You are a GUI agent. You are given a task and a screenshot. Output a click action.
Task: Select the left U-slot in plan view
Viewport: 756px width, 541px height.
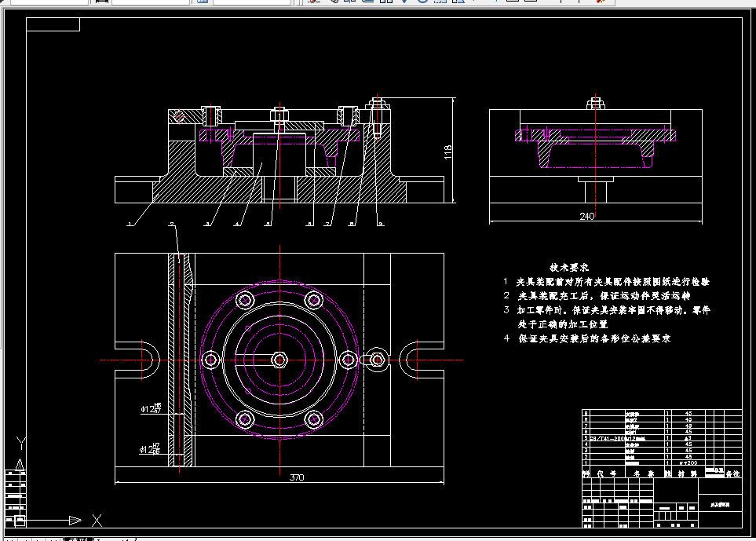[137, 360]
